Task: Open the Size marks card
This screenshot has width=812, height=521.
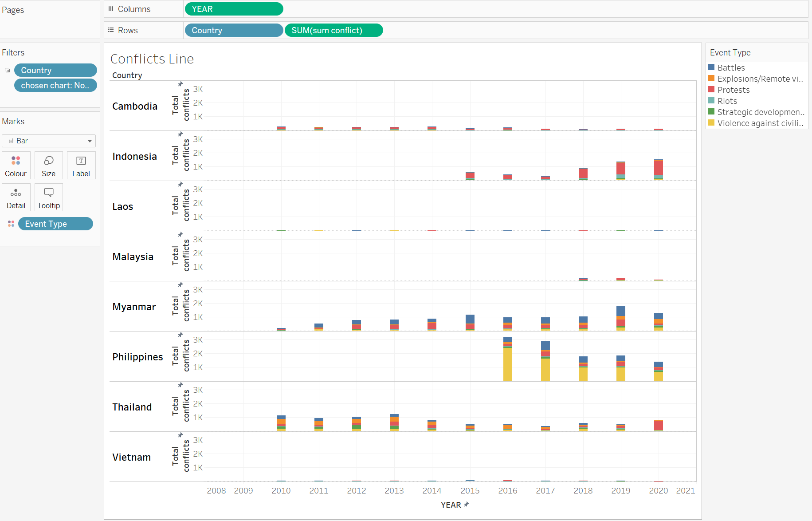Action: pos(48,165)
